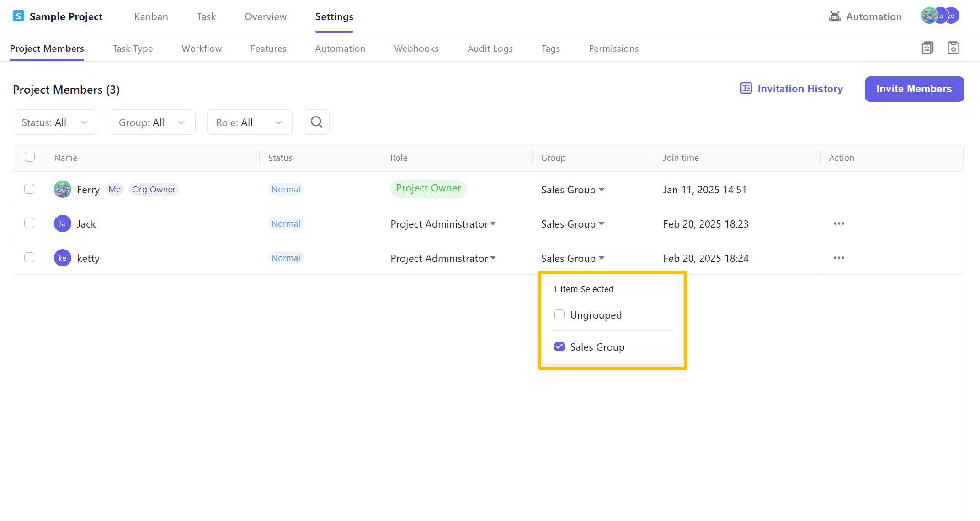This screenshot has width=980, height=521.
Task: Expand the Role: All filter dropdown
Action: 250,122
